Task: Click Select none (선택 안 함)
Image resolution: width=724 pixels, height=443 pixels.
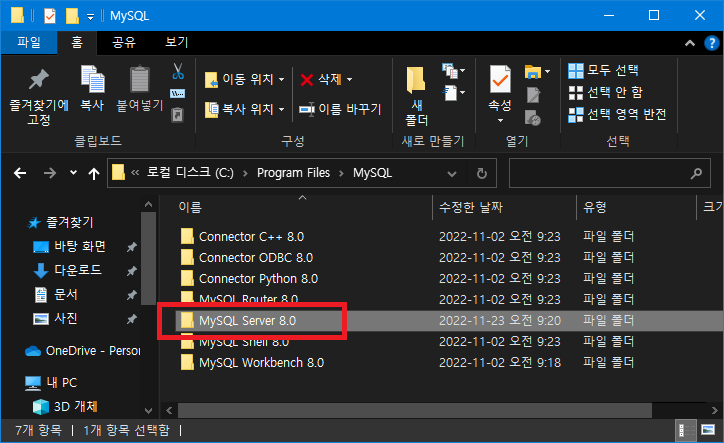Action: point(605,92)
